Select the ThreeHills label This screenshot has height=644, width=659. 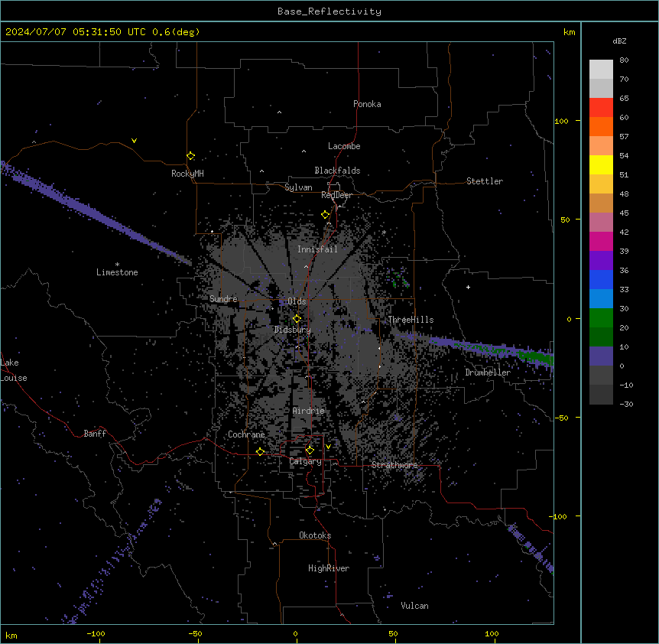click(411, 320)
